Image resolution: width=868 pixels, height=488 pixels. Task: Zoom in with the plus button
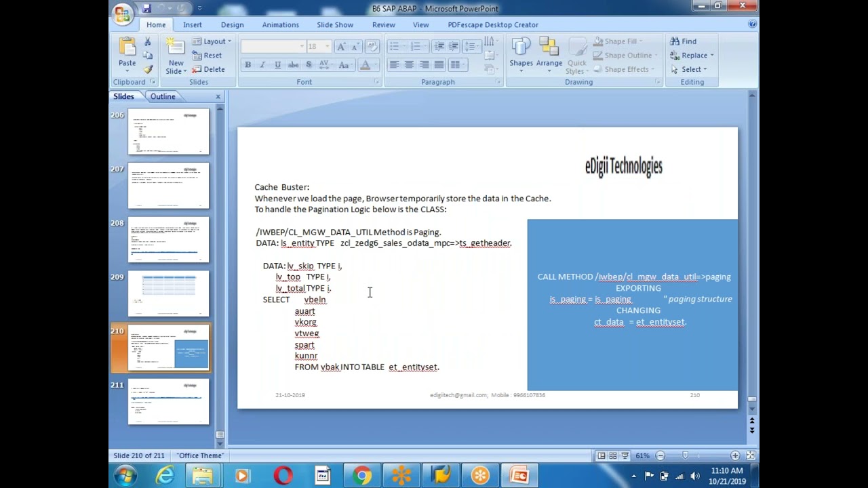[x=735, y=456]
